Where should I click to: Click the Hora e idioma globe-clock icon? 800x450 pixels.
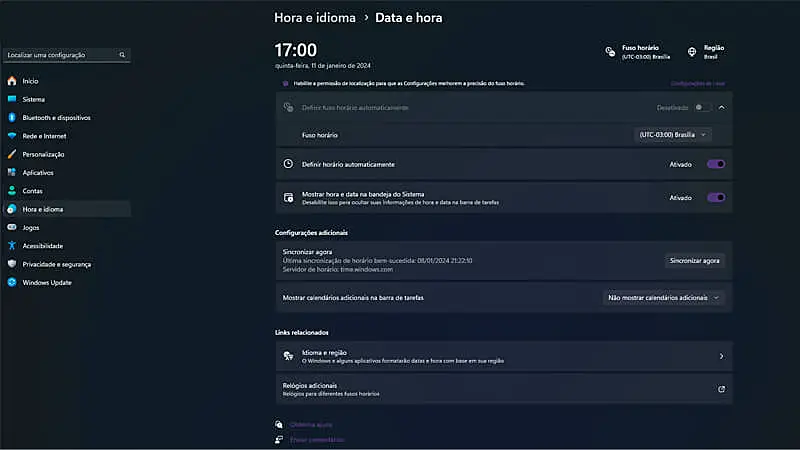coord(12,209)
